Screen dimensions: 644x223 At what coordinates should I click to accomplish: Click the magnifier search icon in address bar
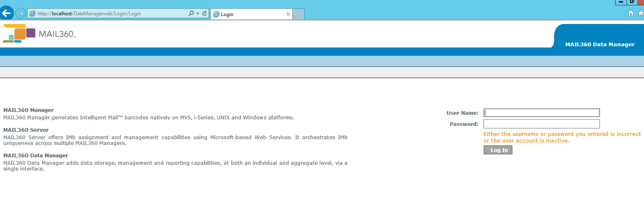point(191,14)
